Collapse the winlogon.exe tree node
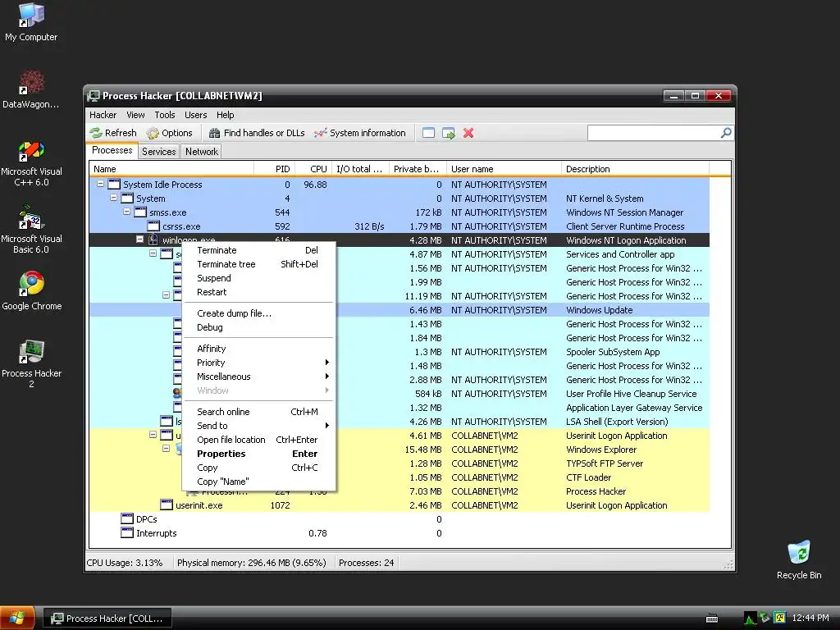Image resolution: width=840 pixels, height=630 pixels. tap(139, 240)
